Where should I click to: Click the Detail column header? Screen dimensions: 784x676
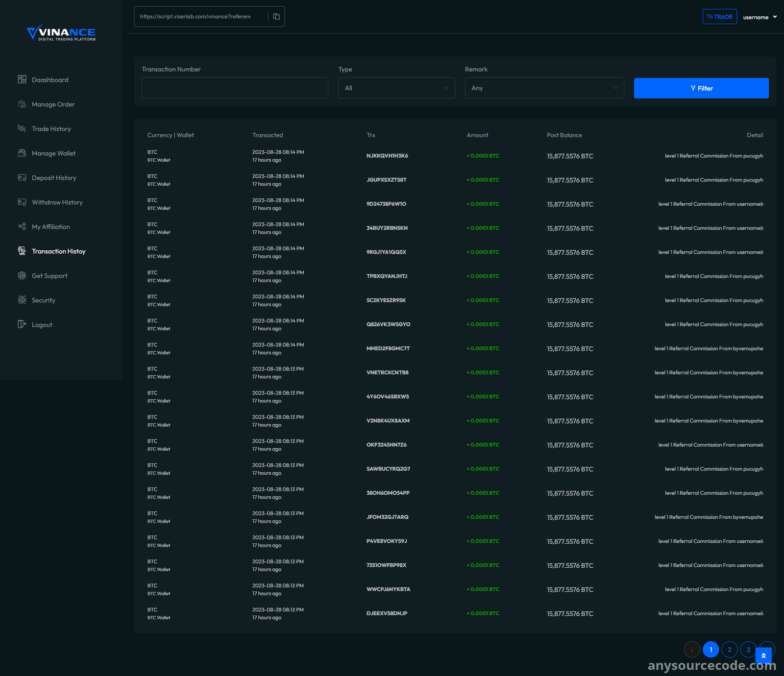[x=755, y=135]
